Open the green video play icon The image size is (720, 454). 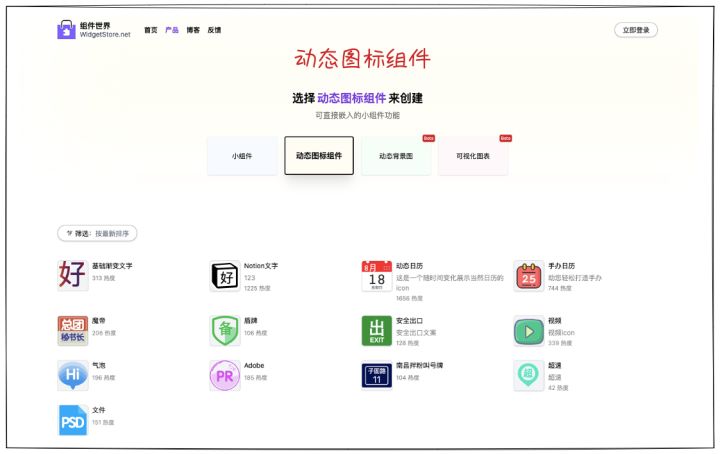[x=529, y=331]
